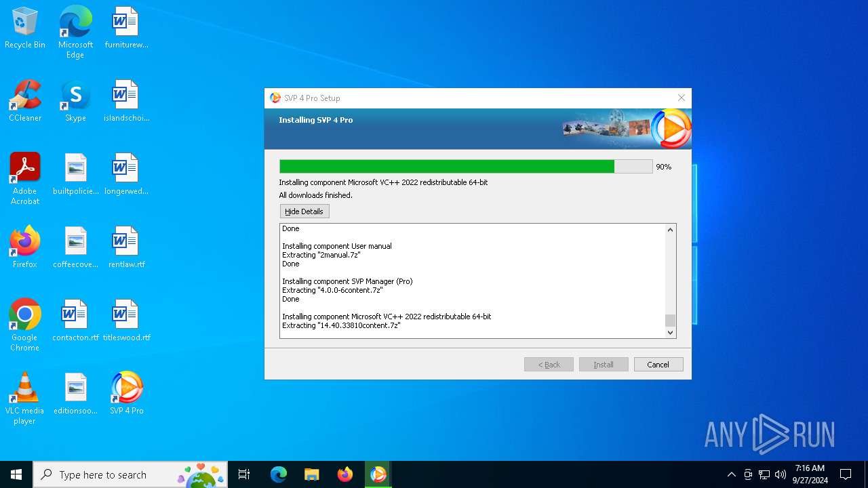Open the SVP 4 Pro desktop shortcut

126,394
